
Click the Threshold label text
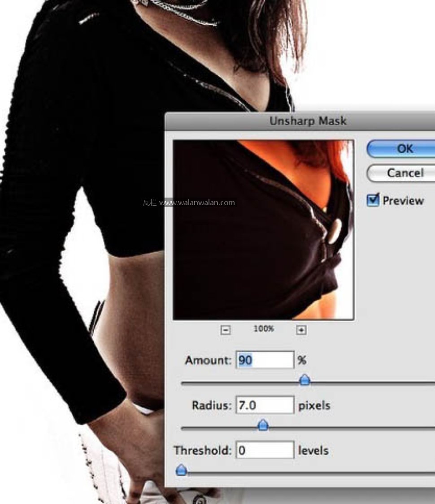[x=203, y=450]
